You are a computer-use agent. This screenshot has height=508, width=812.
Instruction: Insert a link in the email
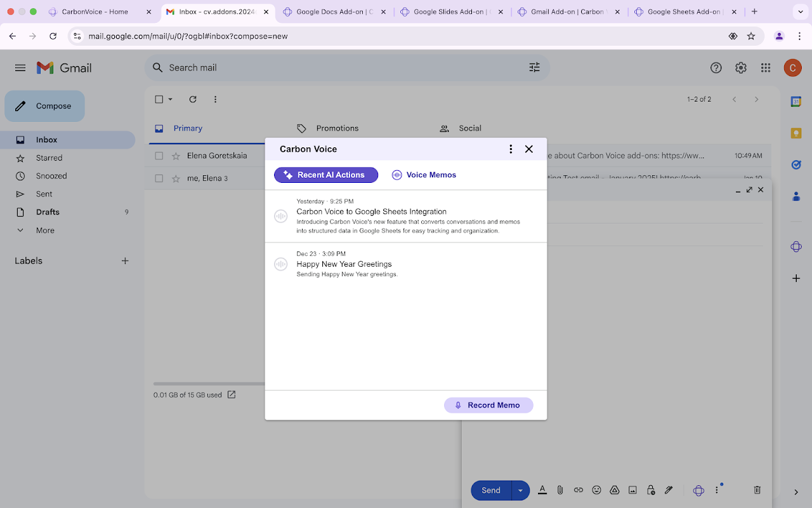click(x=579, y=490)
